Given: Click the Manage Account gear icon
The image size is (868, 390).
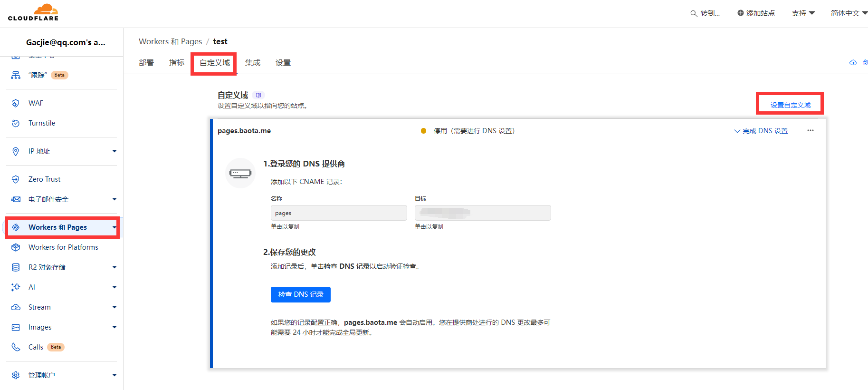Looking at the screenshot, I should 16,375.
